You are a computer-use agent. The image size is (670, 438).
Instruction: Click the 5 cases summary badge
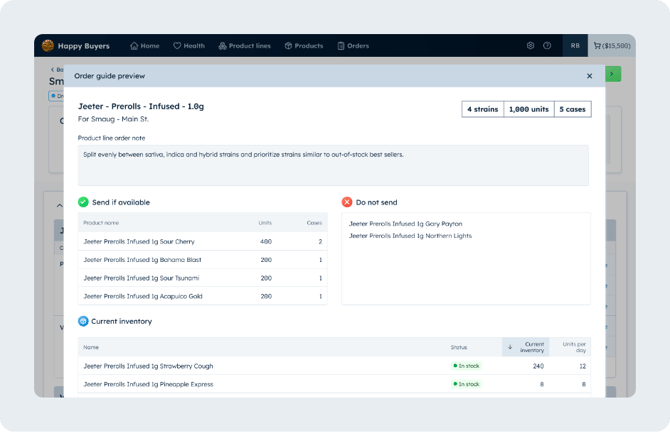click(573, 109)
